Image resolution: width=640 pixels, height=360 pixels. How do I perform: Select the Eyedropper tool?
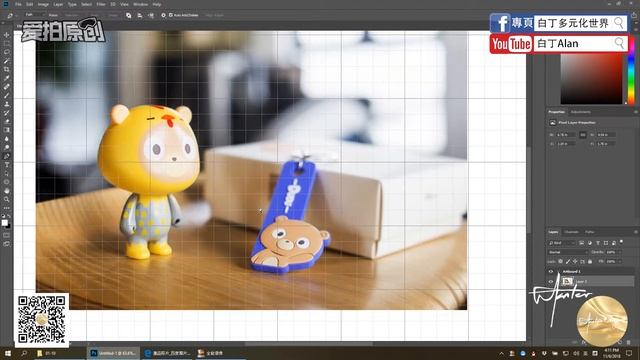pyautogui.click(x=7, y=78)
